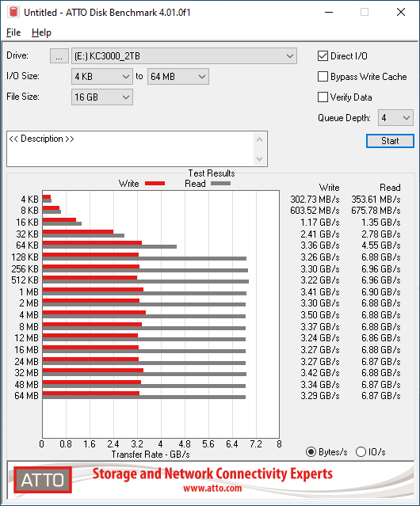Click the 32 KB red write bar

(78, 231)
